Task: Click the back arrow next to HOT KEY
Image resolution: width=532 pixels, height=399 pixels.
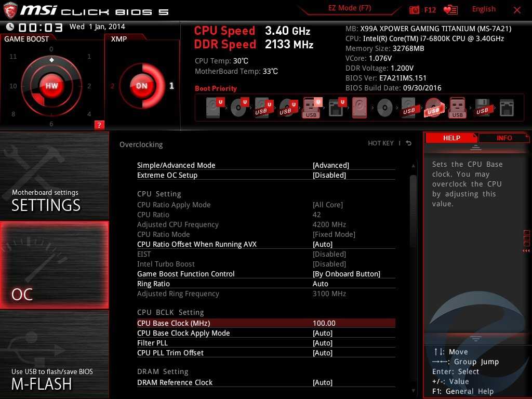Action: (409, 143)
